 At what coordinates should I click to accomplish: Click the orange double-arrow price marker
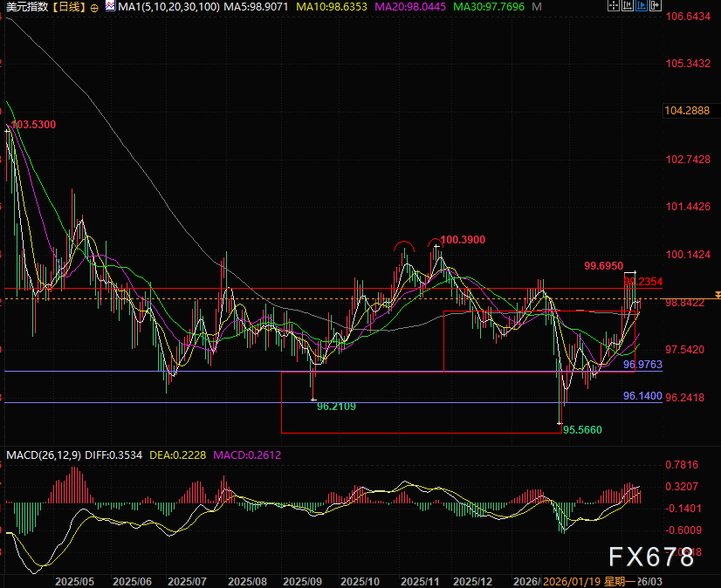(717, 295)
